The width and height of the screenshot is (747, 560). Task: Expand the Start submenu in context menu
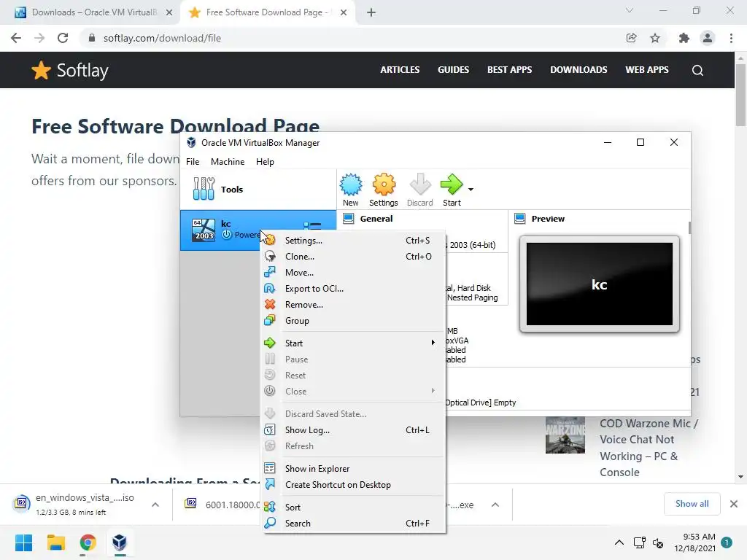coord(354,343)
